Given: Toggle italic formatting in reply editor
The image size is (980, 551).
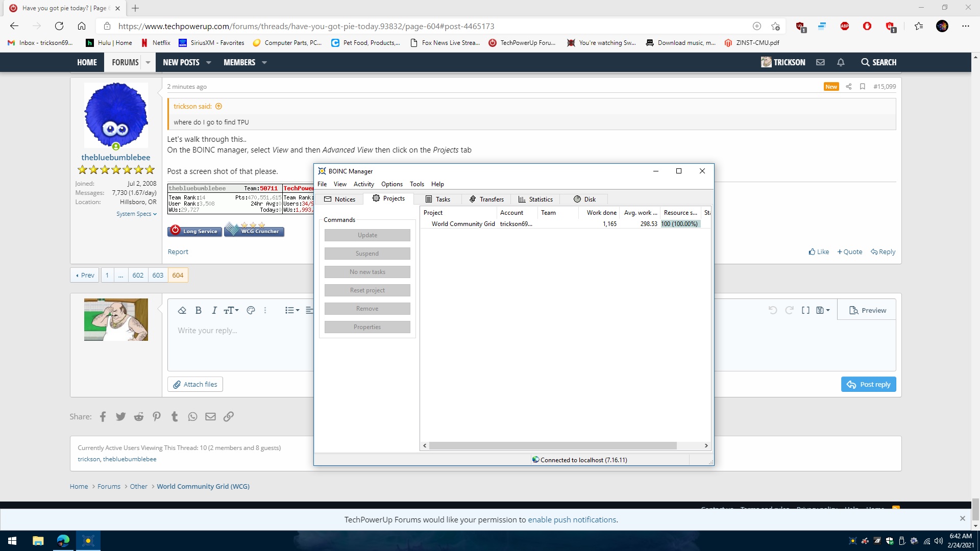Looking at the screenshot, I should tap(214, 310).
